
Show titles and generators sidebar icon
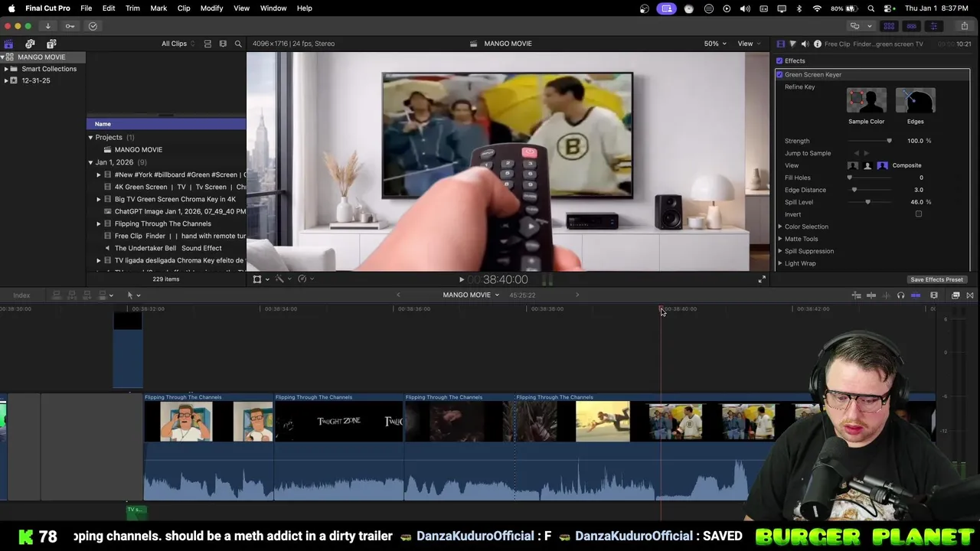pos(51,44)
